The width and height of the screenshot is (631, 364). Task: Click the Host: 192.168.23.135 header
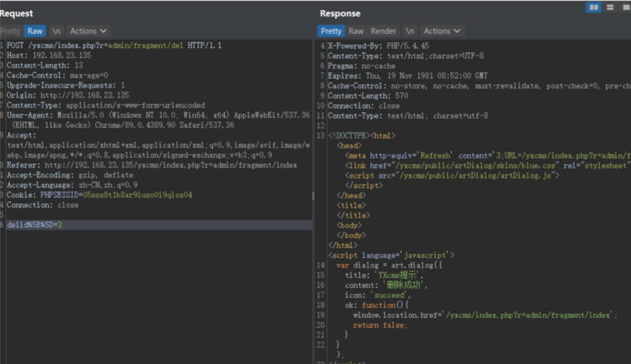48,56
